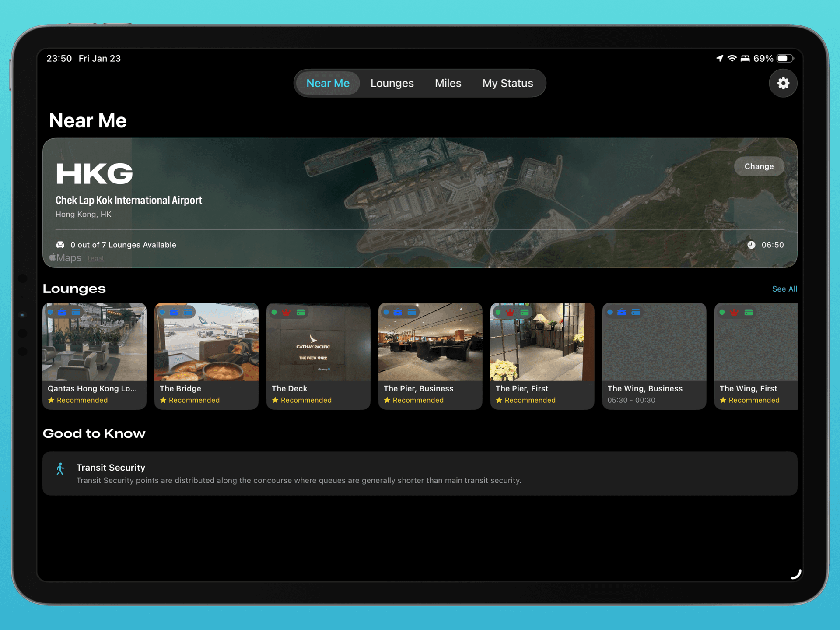Open settings with the gear icon
840x630 pixels.
point(783,83)
